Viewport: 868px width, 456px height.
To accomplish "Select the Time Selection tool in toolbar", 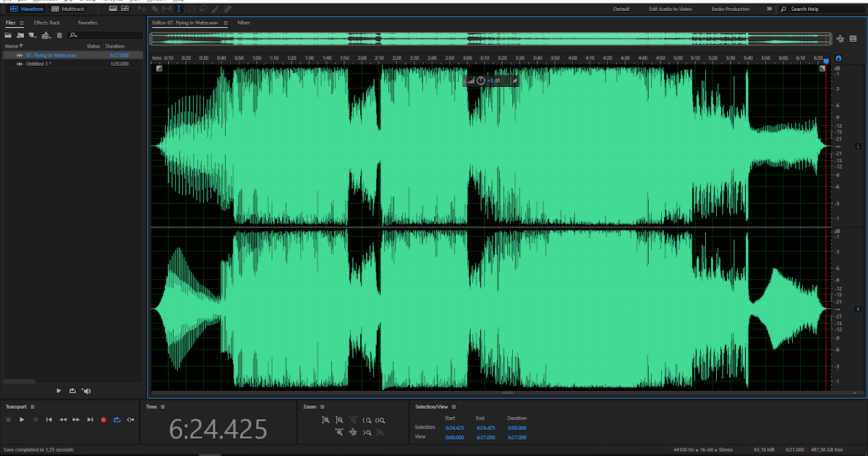I will point(179,9).
